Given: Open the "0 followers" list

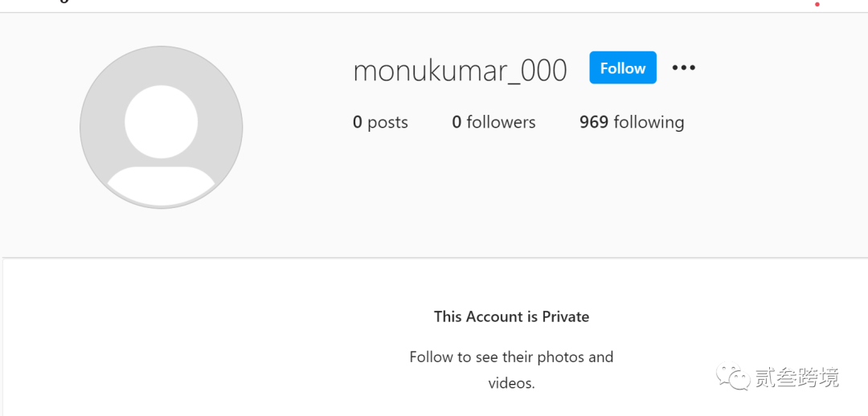Looking at the screenshot, I should coord(493,122).
